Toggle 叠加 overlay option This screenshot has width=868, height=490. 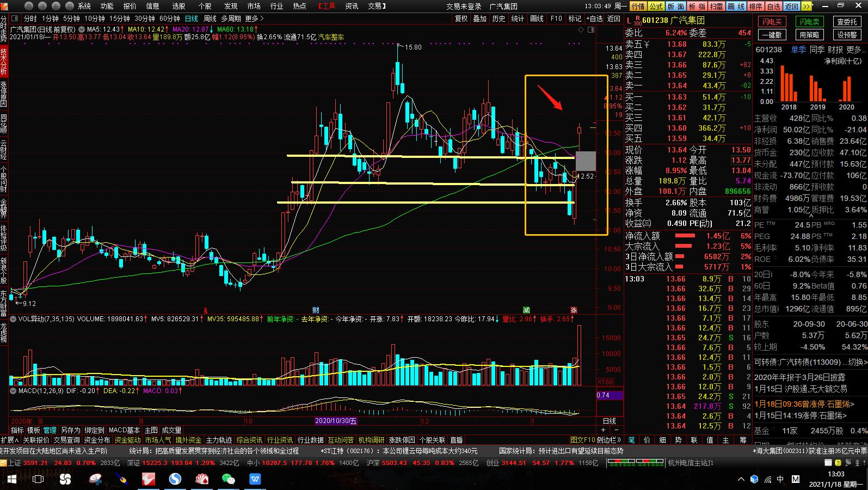point(480,19)
